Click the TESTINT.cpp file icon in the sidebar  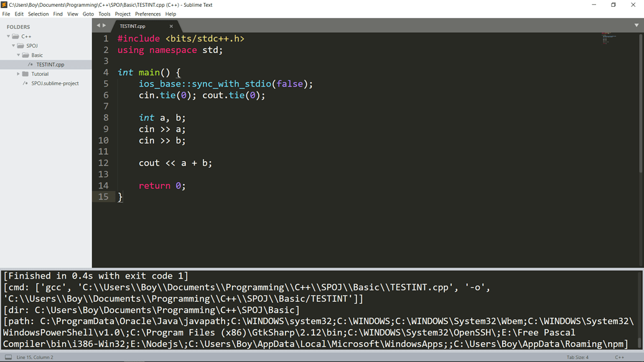[x=29, y=64]
